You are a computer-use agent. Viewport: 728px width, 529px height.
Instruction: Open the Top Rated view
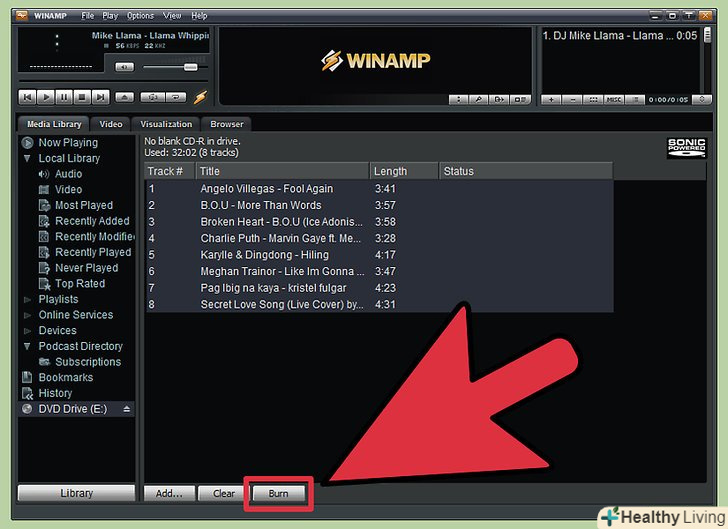[x=80, y=284]
